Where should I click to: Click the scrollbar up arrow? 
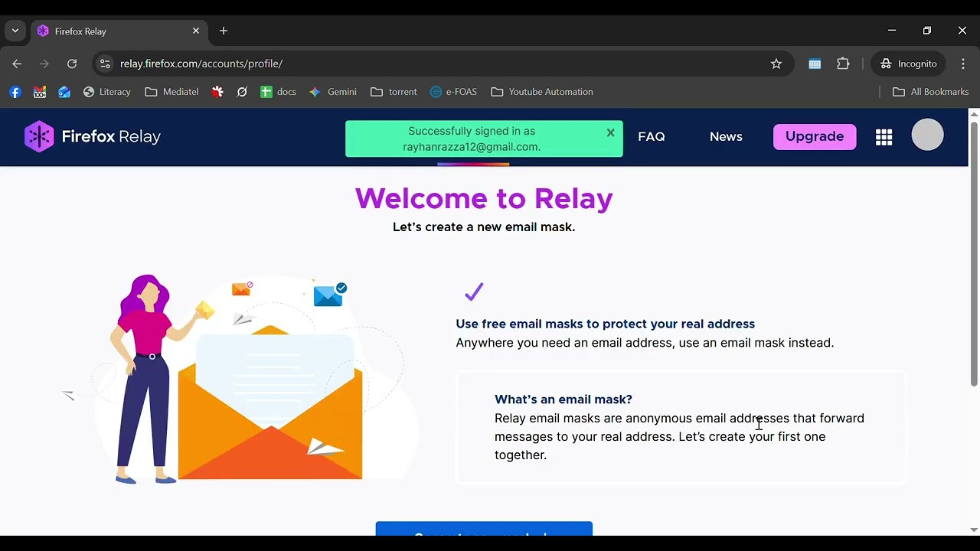pyautogui.click(x=974, y=115)
